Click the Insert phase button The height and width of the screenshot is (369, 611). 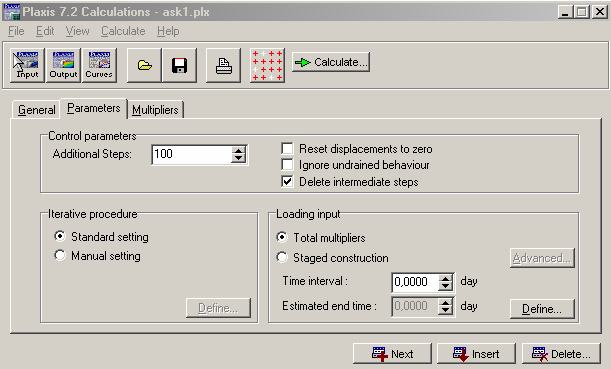tap(476, 354)
